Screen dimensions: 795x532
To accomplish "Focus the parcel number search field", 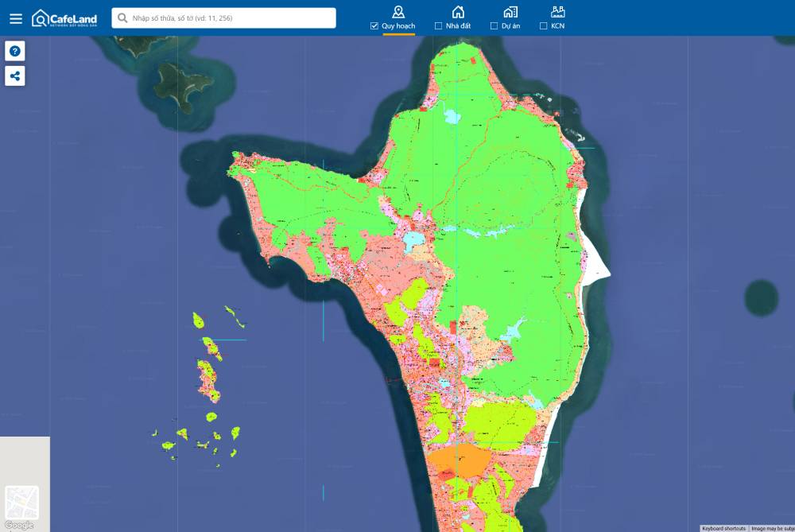I will click(231, 17).
